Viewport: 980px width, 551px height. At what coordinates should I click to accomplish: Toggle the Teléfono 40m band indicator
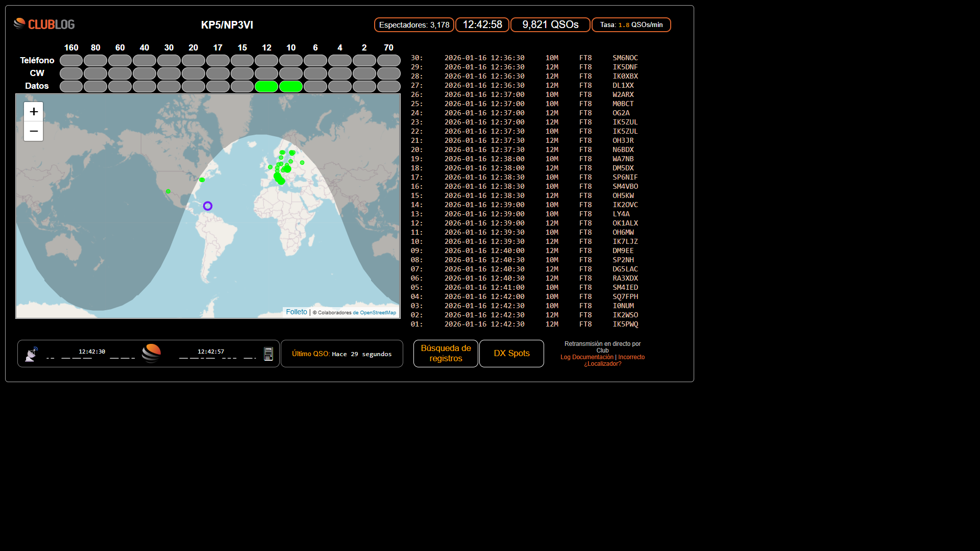[x=144, y=61]
